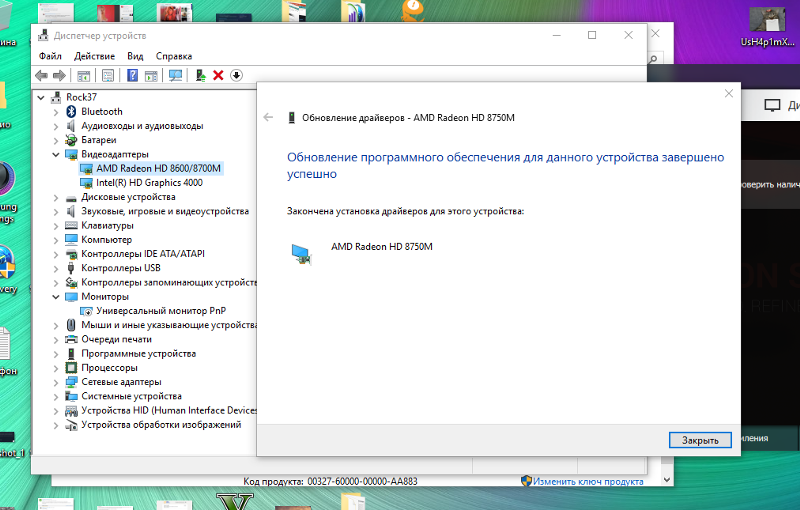Click the Процессоры chip icon
This screenshot has width=800, height=510.
pyautogui.click(x=71, y=368)
